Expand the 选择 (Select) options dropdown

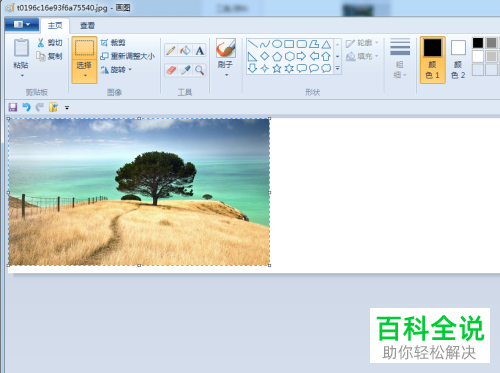coord(85,76)
